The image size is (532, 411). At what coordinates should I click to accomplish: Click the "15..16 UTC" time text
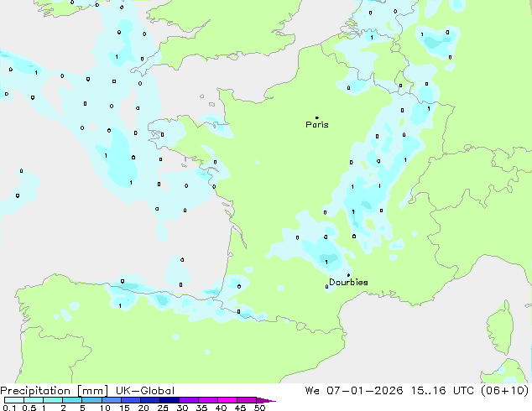click(441, 391)
